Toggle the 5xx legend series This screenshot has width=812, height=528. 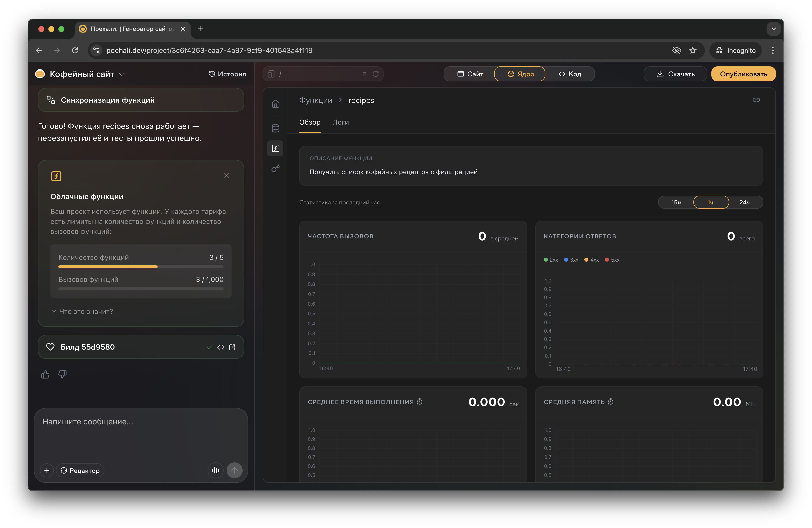pos(612,260)
